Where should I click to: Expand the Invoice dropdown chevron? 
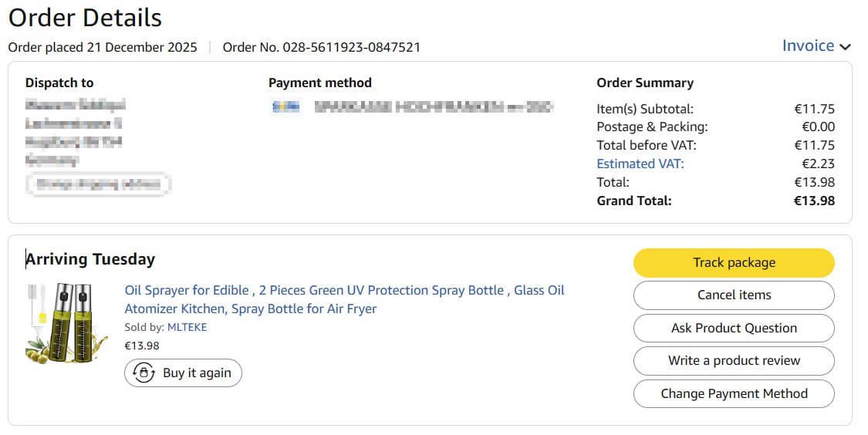point(846,47)
